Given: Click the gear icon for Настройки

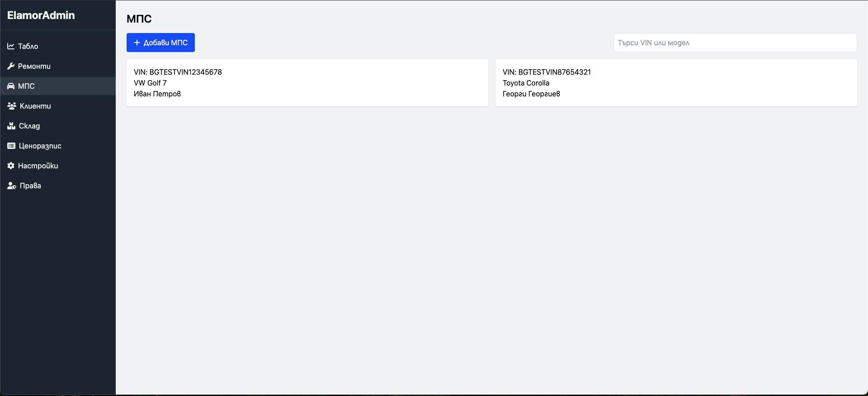Looking at the screenshot, I should click(11, 166).
